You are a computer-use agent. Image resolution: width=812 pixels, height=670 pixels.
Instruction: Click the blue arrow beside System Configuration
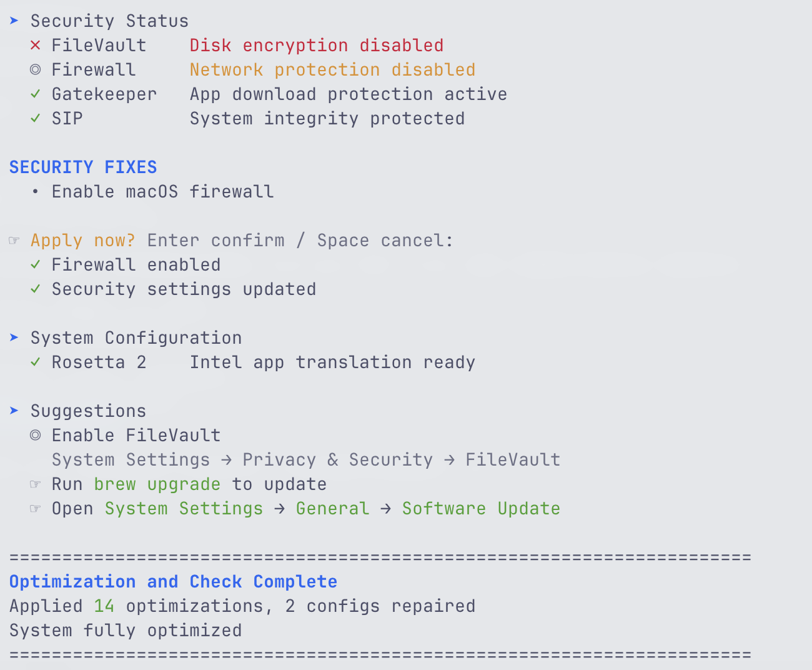point(14,338)
